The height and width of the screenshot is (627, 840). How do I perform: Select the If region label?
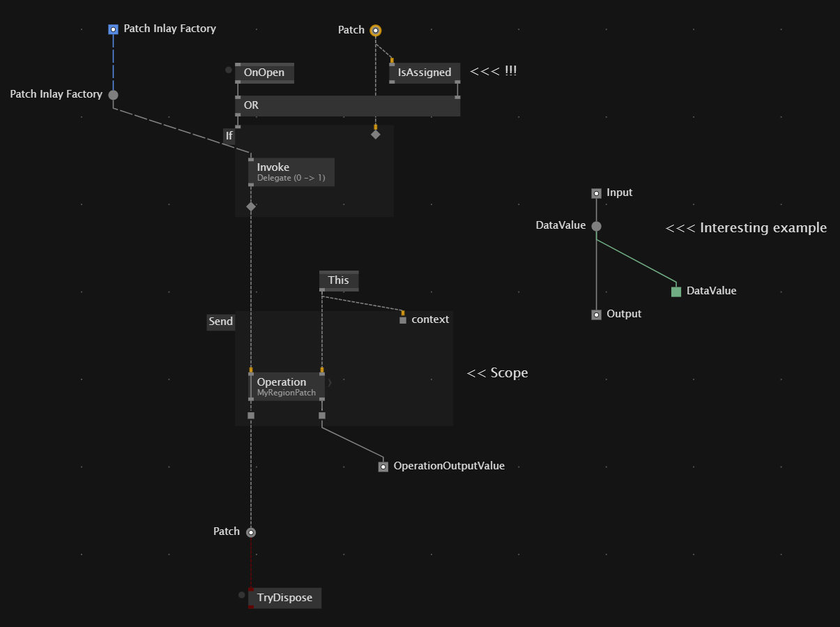pyautogui.click(x=229, y=136)
